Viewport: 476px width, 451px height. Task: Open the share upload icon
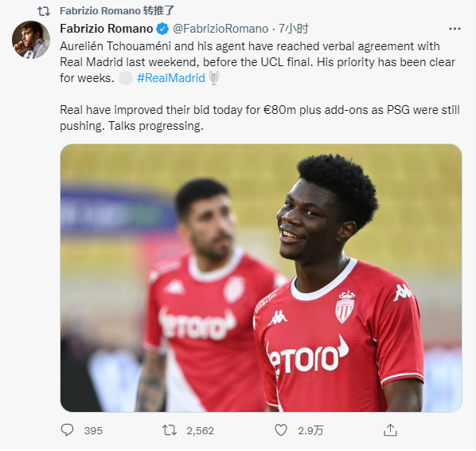point(390,429)
